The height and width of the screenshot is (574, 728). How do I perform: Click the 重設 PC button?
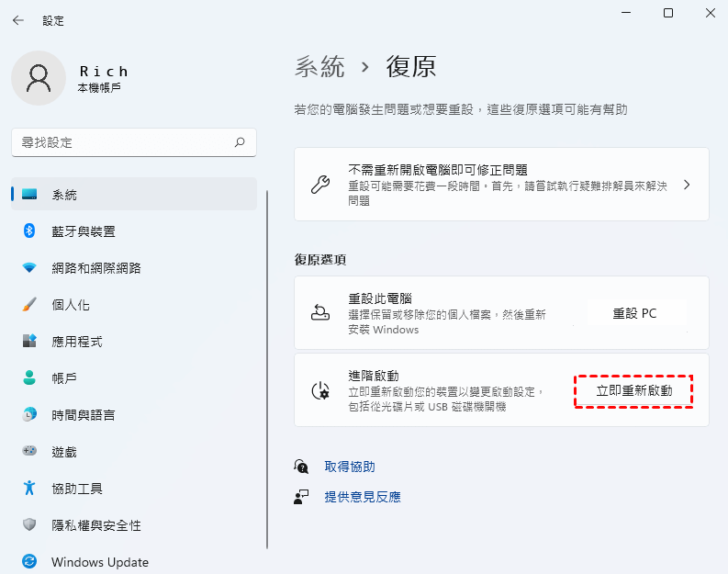point(634,313)
